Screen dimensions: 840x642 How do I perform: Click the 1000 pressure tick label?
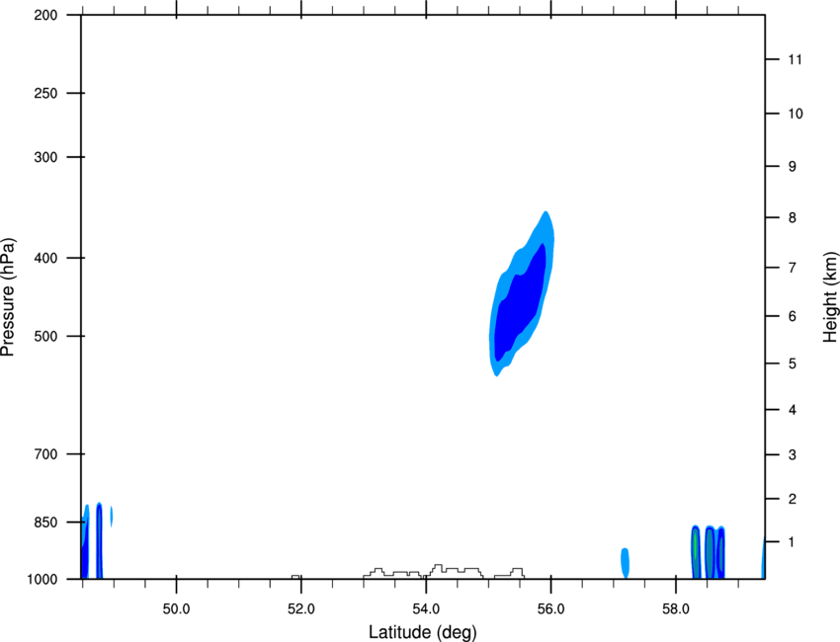tap(42, 580)
